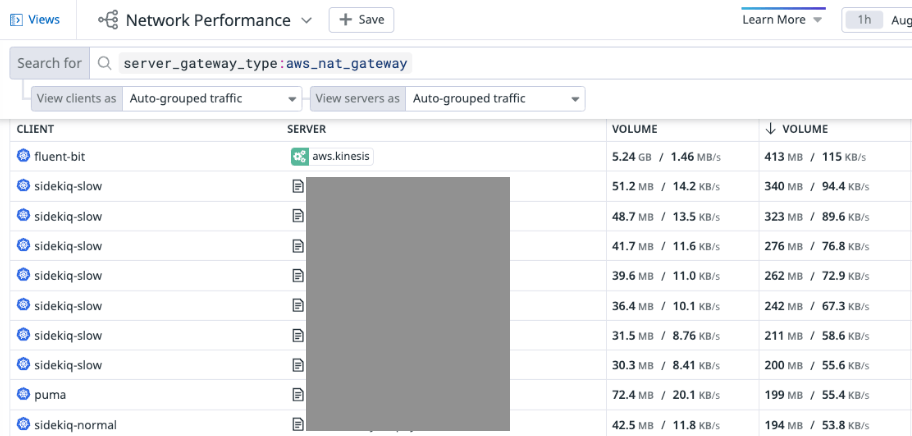Open the View clients as dropdown
This screenshot has height=436, width=912.
coord(212,99)
